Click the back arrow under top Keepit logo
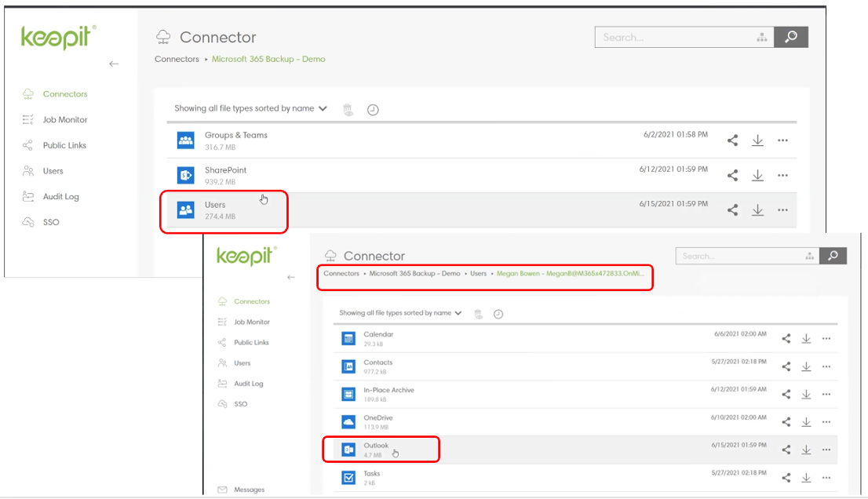This screenshot has width=868, height=499. pos(114,64)
